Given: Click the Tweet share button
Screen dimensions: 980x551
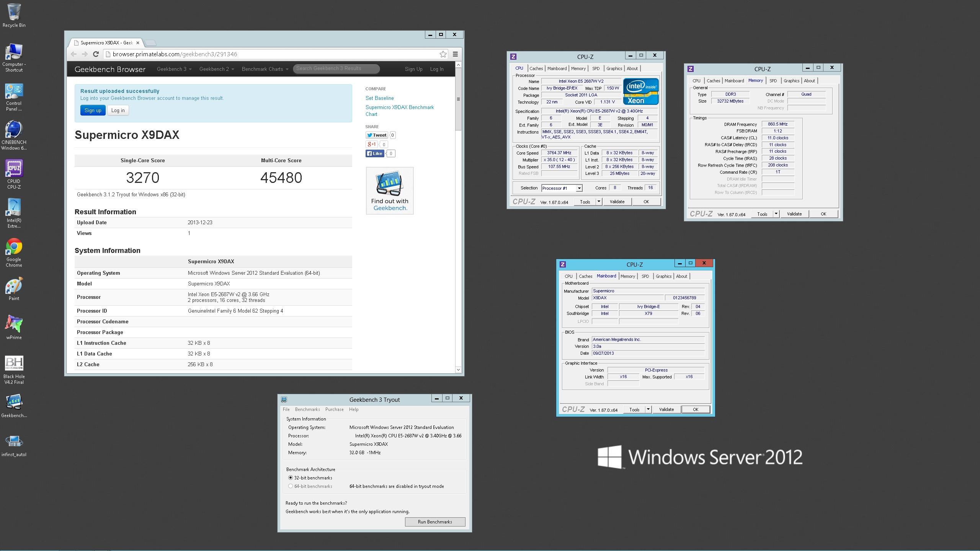Looking at the screenshot, I should click(377, 135).
